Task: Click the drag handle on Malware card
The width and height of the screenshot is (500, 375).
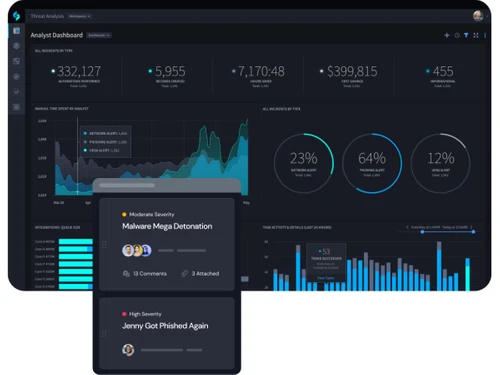Action: 104,244
